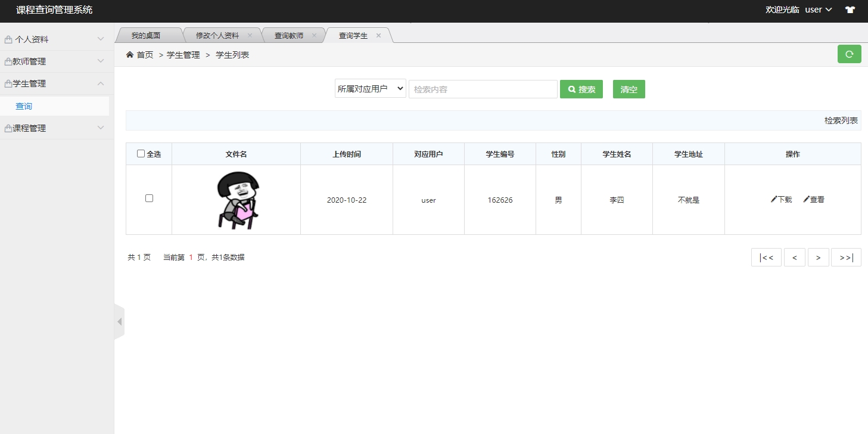Open the 查询 link under 学生管理

[24, 106]
